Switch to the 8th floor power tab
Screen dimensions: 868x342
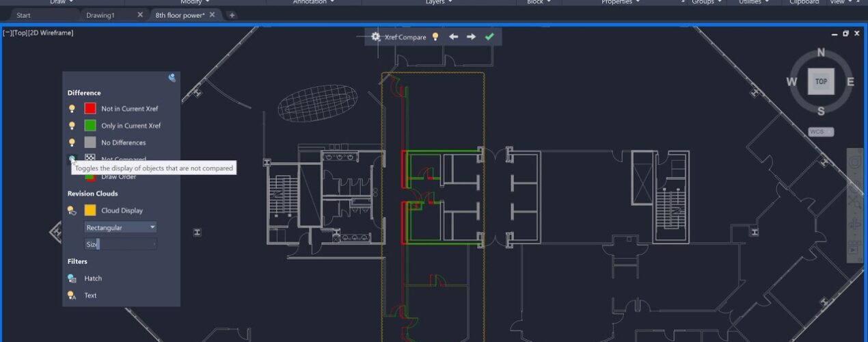(180, 15)
